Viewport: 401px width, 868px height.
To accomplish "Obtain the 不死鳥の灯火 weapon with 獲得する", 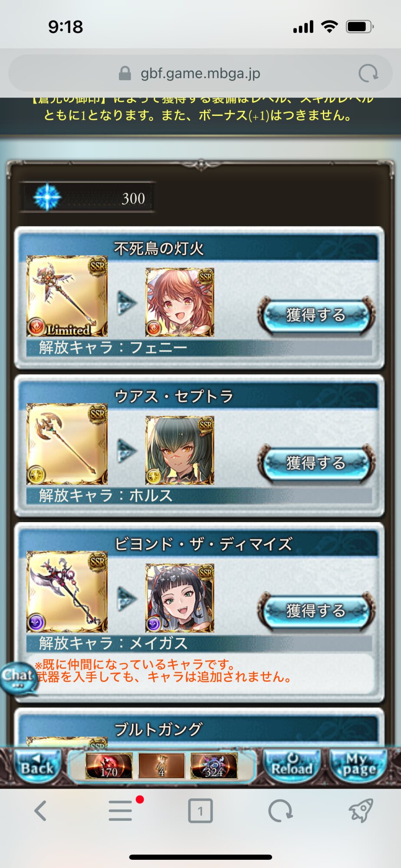I will [x=316, y=315].
